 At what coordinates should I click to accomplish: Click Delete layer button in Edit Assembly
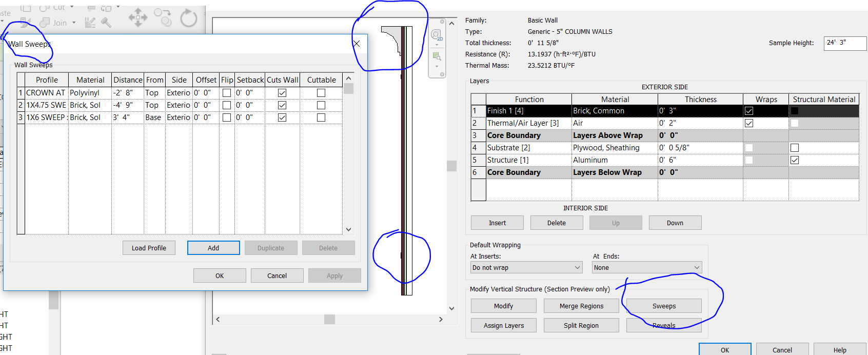pos(557,223)
